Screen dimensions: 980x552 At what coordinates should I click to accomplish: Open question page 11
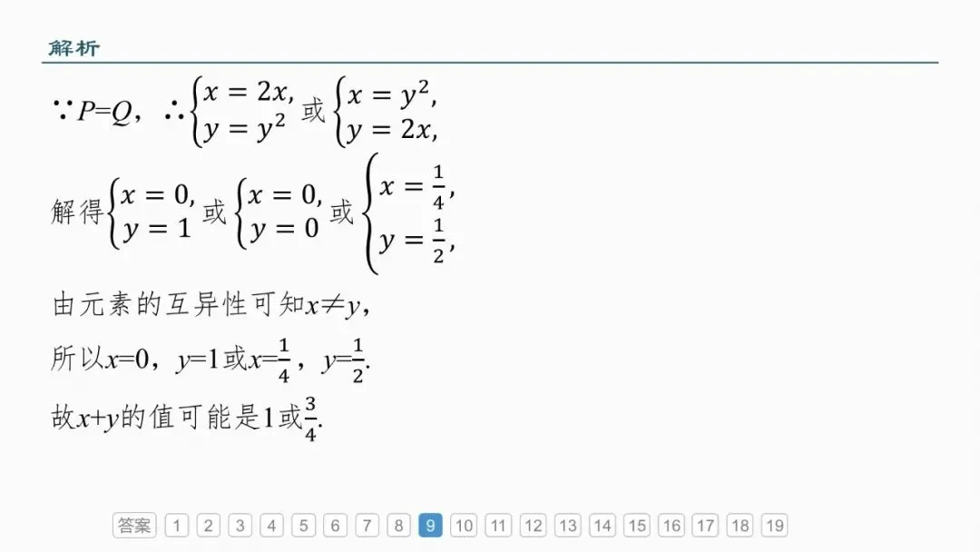[498, 525]
